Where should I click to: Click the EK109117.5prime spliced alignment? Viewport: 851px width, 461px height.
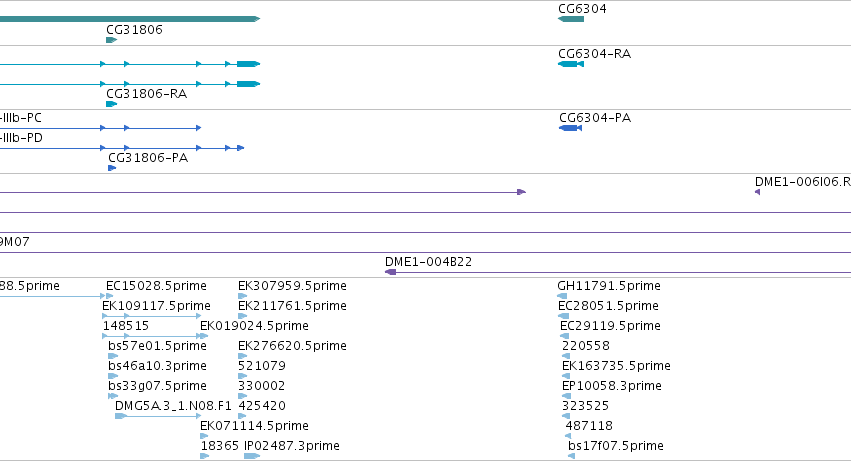tap(151, 316)
